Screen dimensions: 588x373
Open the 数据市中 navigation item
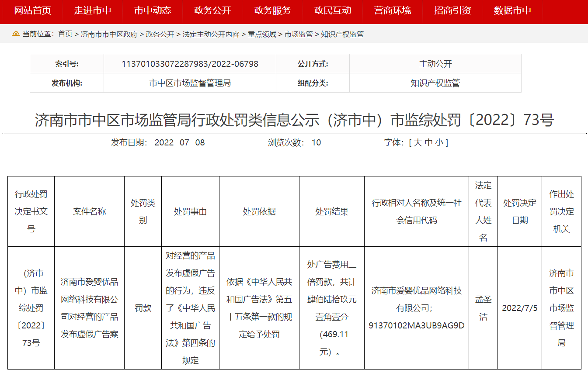click(x=512, y=10)
